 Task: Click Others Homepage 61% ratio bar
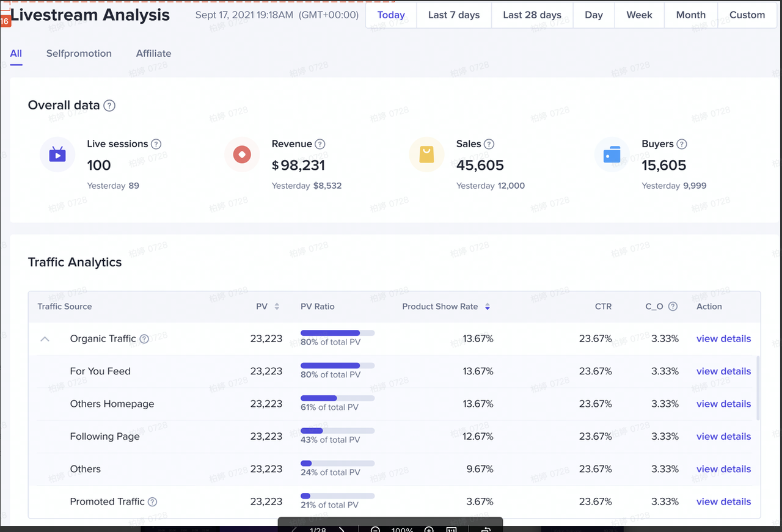coord(337,398)
